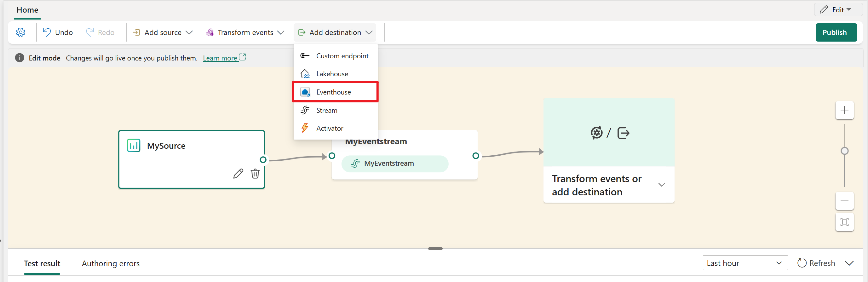Zoom out with the minus button
This screenshot has width=868, height=282.
(x=844, y=201)
